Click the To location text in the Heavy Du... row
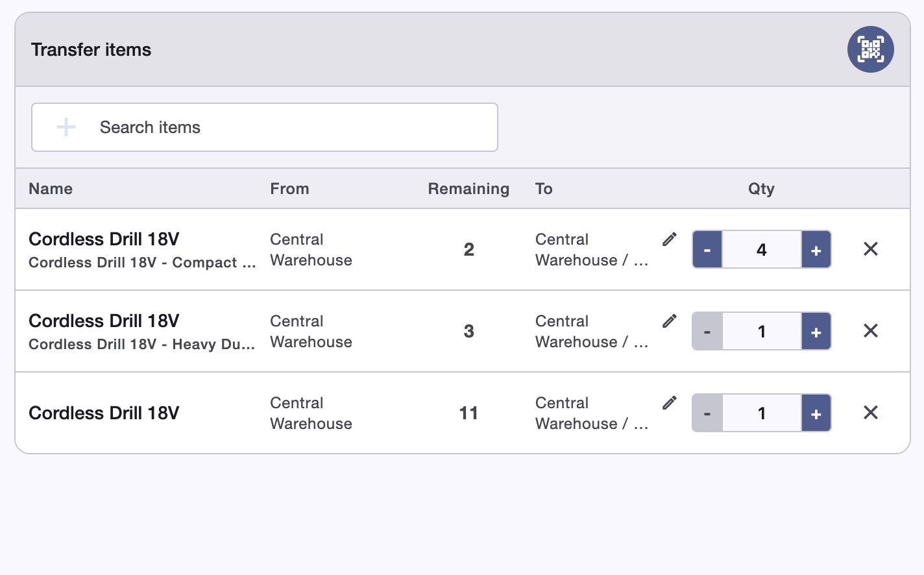The image size is (924, 575). pyautogui.click(x=592, y=332)
